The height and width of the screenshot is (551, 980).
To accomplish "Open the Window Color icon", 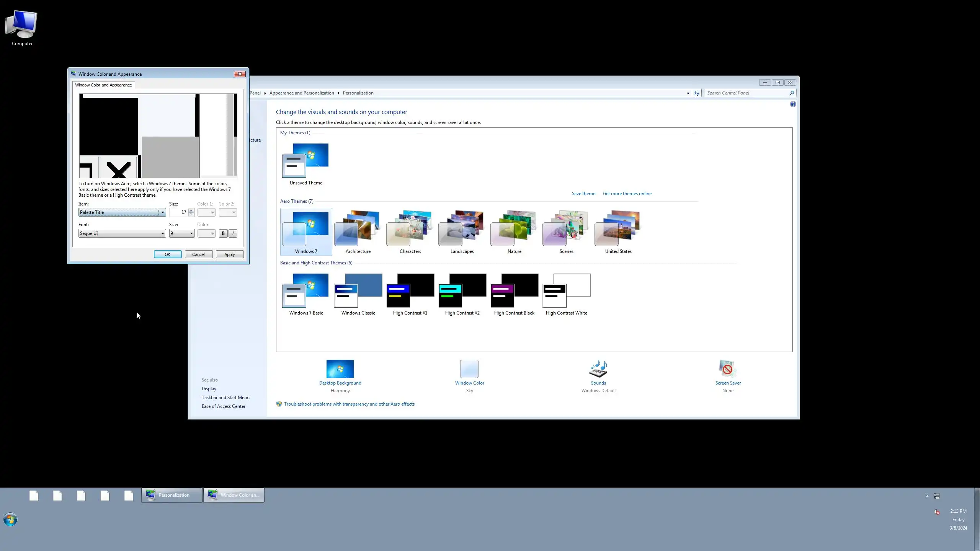I will (469, 369).
